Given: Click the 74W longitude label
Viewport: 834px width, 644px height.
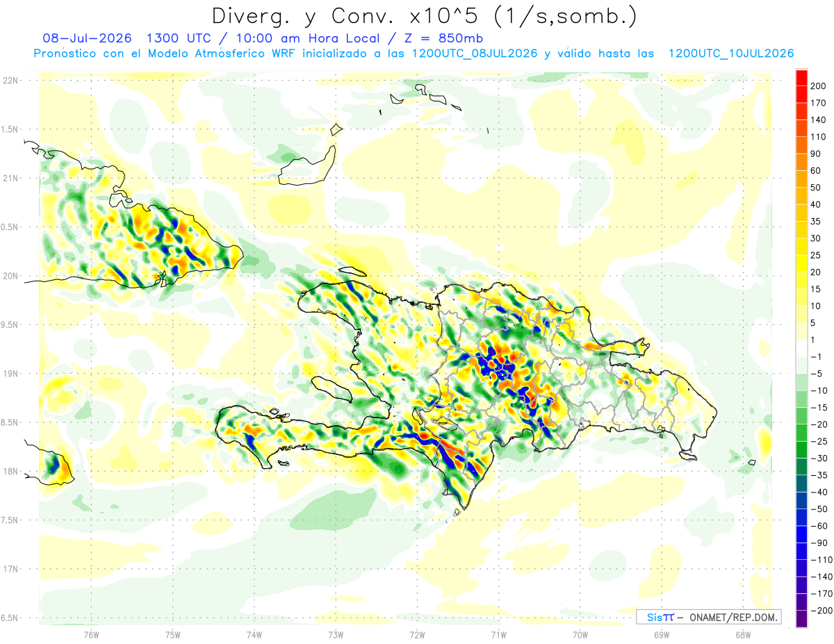Looking at the screenshot, I should [254, 634].
